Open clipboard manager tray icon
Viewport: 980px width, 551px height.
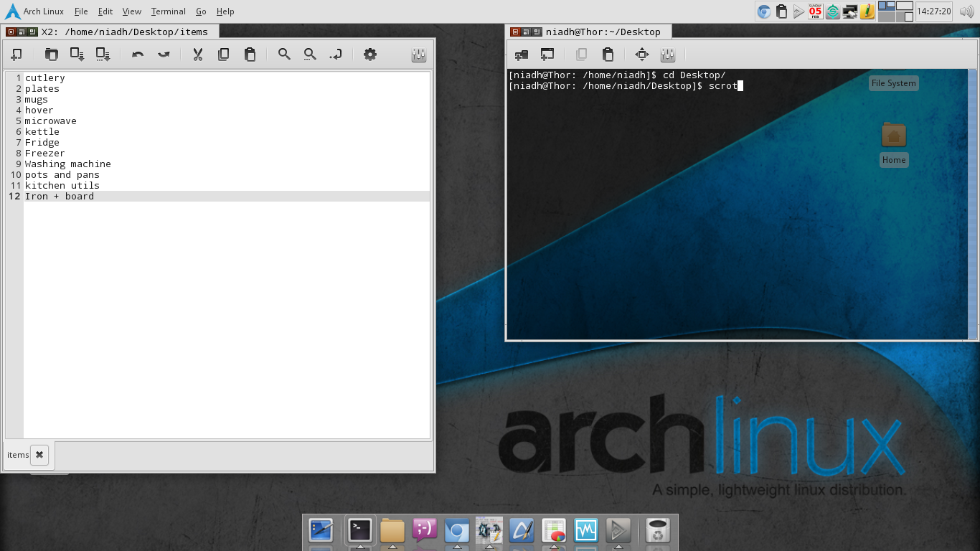click(782, 11)
